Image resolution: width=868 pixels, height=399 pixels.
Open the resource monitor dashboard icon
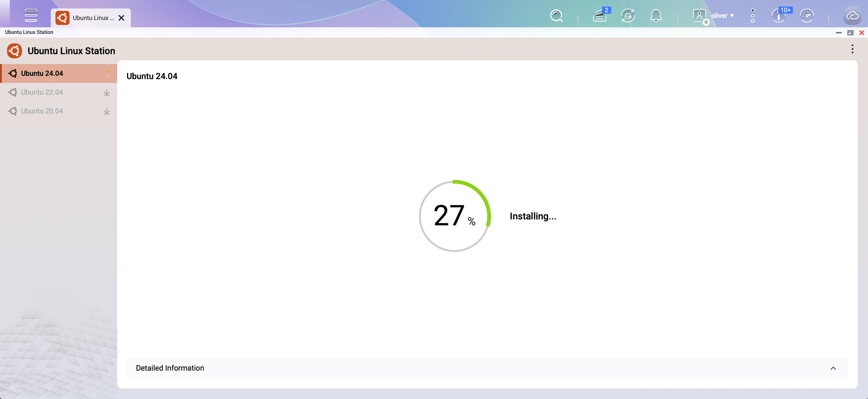click(807, 16)
